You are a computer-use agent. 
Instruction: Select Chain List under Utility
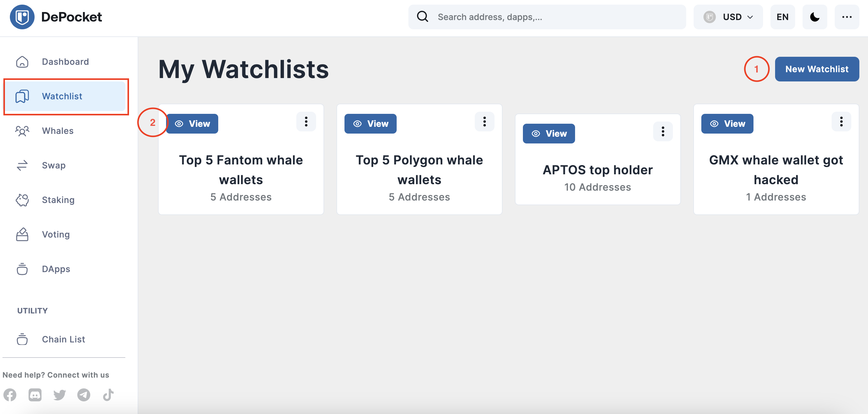coord(64,339)
